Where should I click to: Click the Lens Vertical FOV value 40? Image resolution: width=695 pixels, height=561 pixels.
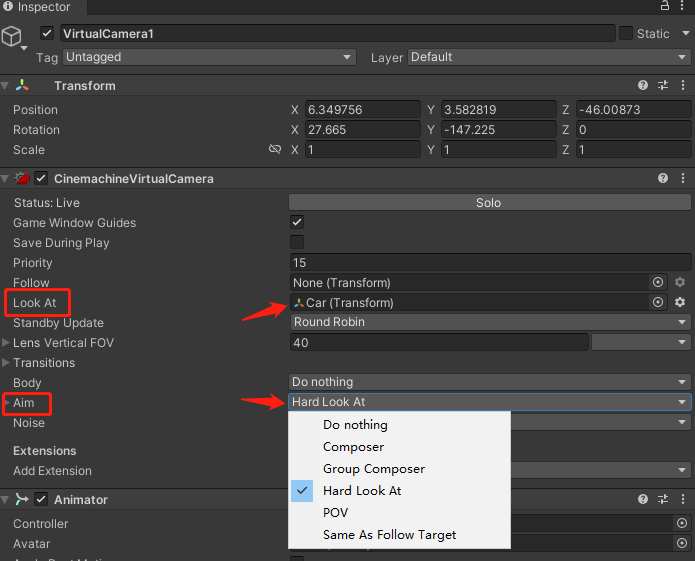point(439,342)
